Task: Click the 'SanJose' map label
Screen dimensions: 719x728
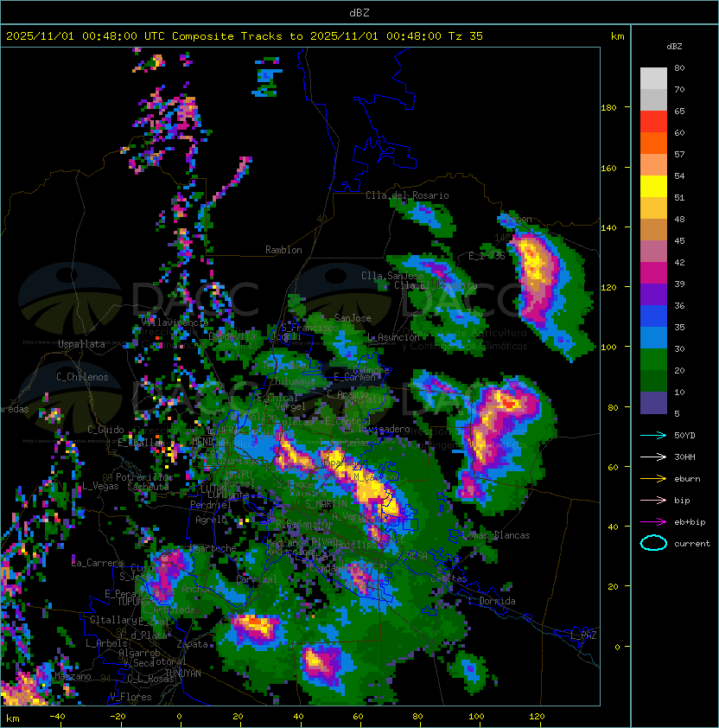Action: (353, 318)
